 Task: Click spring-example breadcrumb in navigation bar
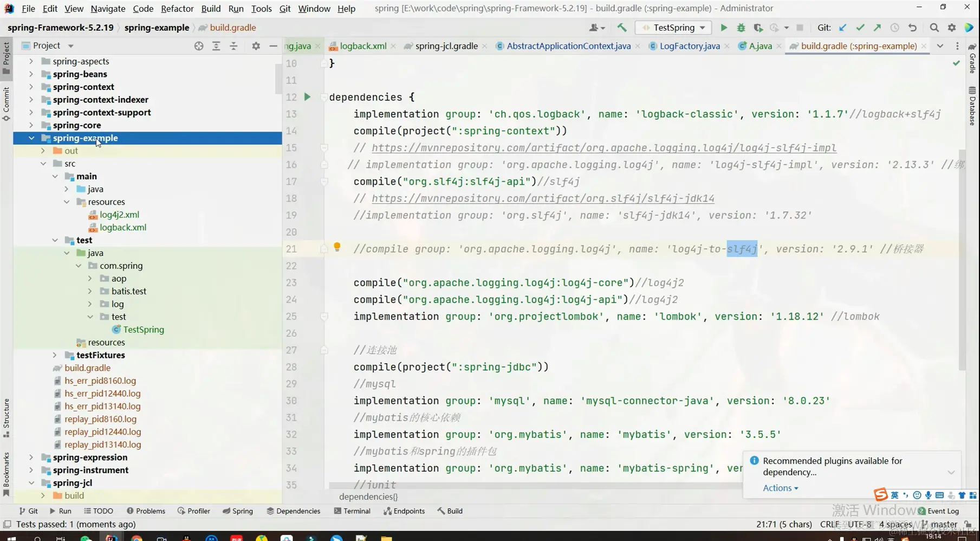click(x=157, y=28)
